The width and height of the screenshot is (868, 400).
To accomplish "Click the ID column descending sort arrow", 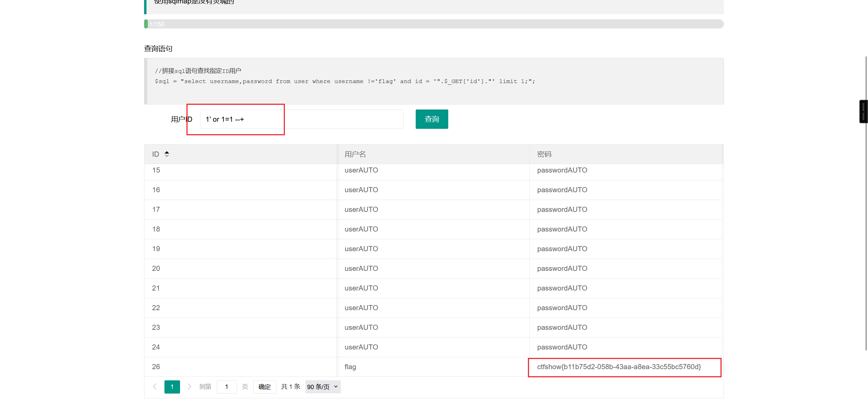I will pyautogui.click(x=166, y=156).
